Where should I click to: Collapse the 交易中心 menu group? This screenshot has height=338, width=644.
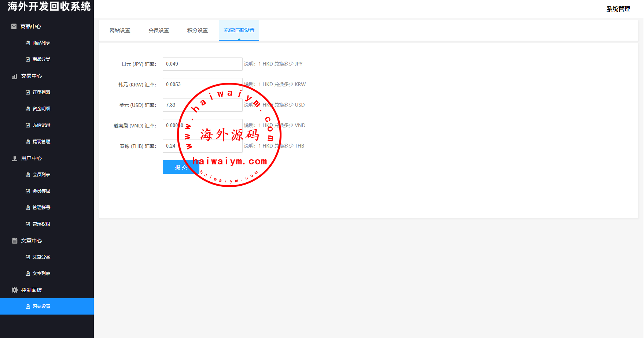coord(32,76)
